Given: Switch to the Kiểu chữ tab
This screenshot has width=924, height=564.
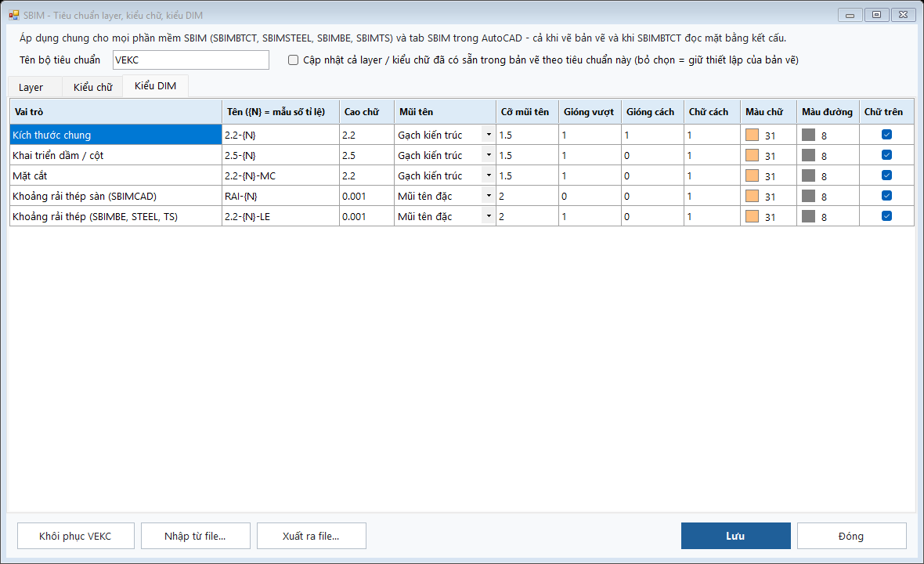Looking at the screenshot, I should pos(92,87).
